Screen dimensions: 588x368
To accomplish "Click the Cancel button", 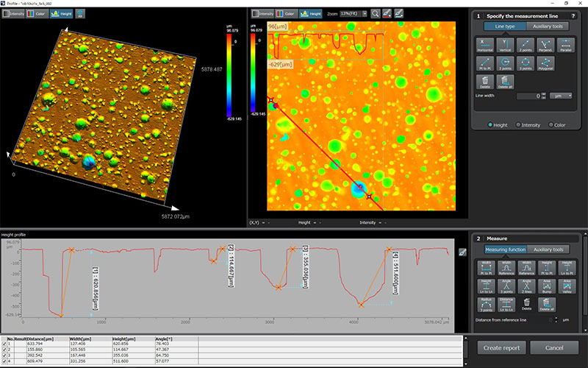I will pos(555,347).
